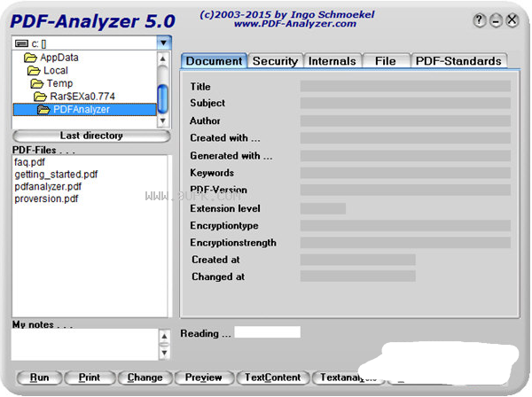Click the Author value field
Image resolution: width=532 pixels, height=397 pixels.
(x=405, y=121)
